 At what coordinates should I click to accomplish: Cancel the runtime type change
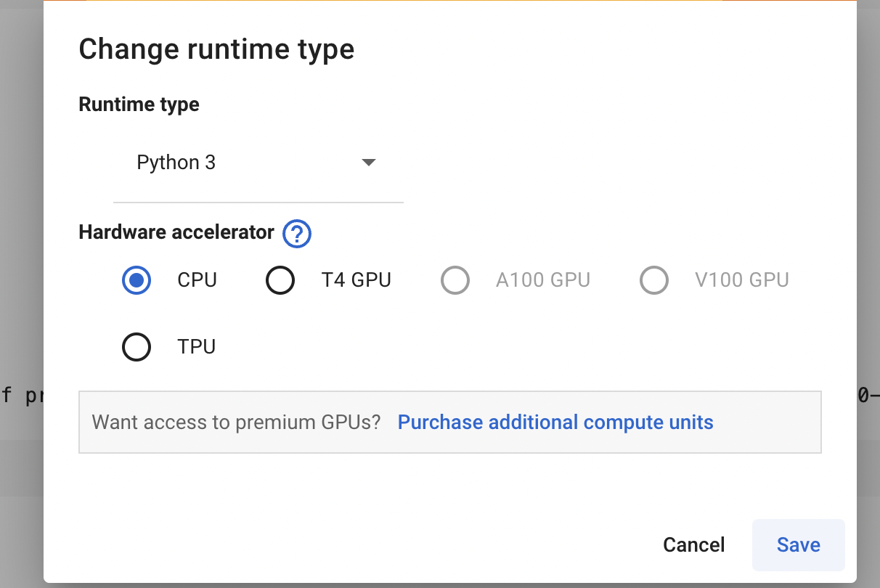click(693, 545)
